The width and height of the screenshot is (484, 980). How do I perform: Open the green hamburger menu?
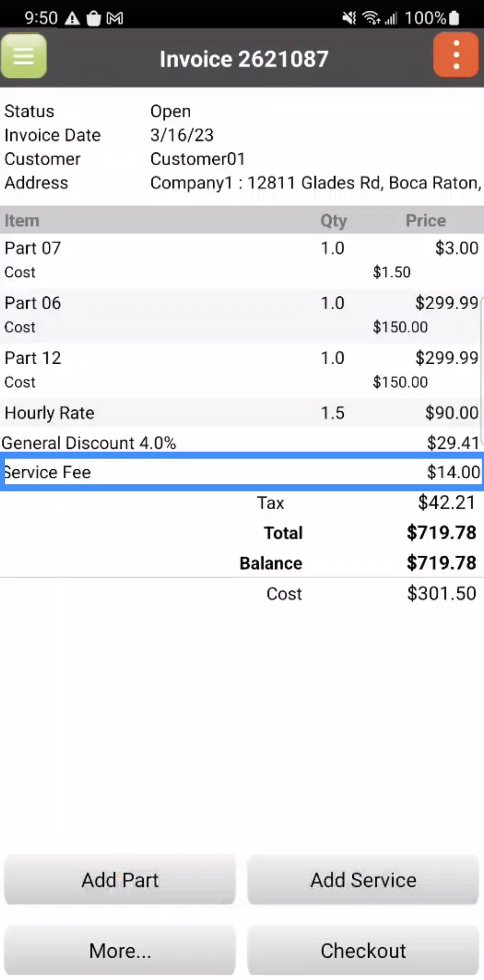tap(24, 56)
